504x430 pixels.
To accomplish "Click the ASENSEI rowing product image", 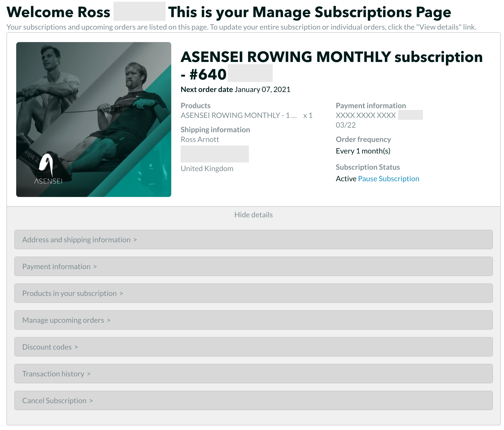I will pos(94,119).
